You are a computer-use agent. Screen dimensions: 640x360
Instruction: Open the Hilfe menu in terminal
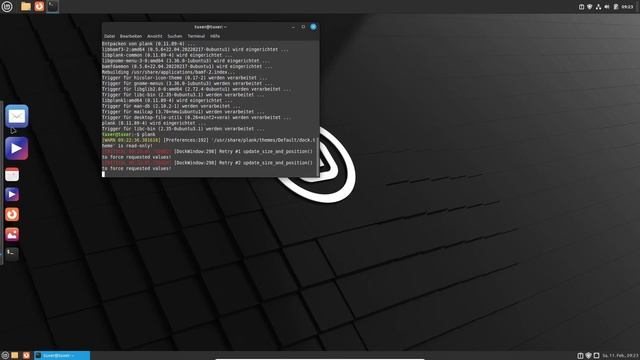pos(215,36)
